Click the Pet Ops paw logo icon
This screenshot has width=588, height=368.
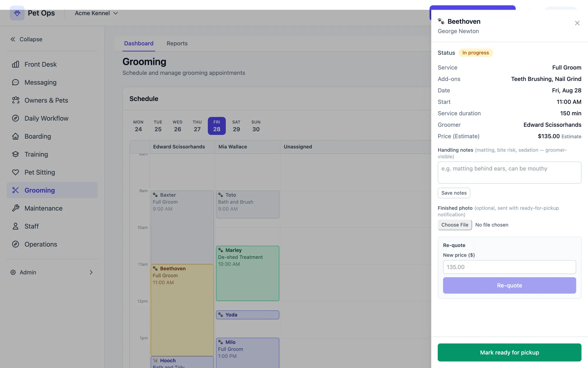tap(17, 13)
